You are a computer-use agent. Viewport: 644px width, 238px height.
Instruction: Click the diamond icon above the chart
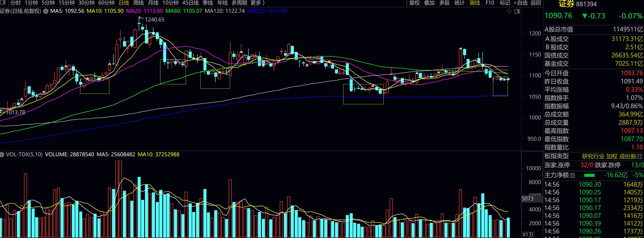pos(509,11)
